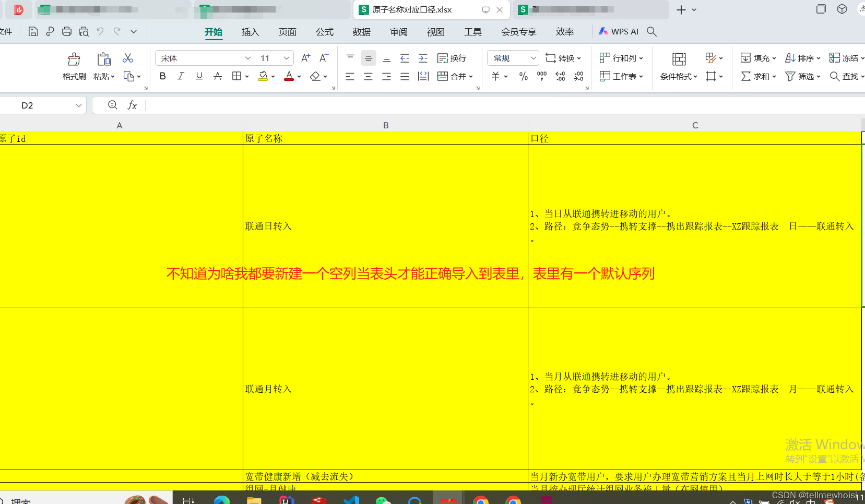Screen dimensions: 865x504
Task: Align text right
Action: [x=386, y=76]
